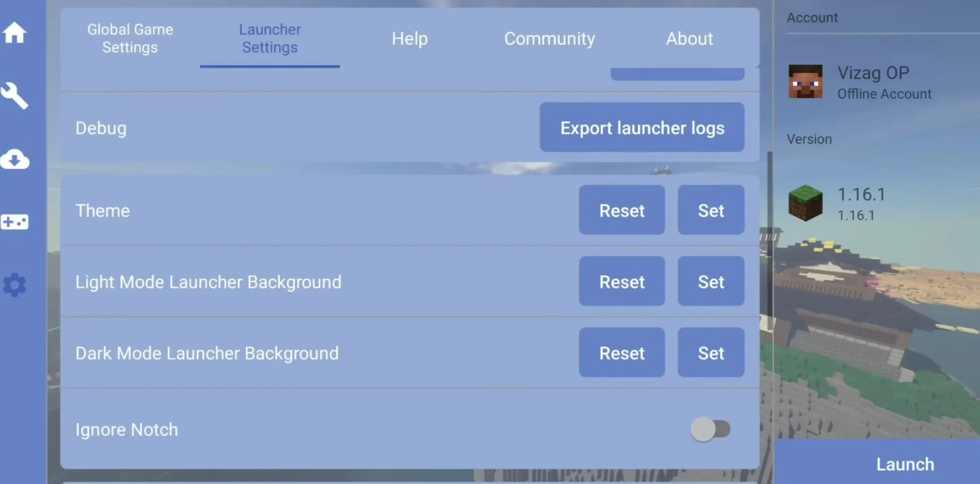The width and height of the screenshot is (980, 484).
Task: Select the Launcher Settings tab
Action: (270, 39)
